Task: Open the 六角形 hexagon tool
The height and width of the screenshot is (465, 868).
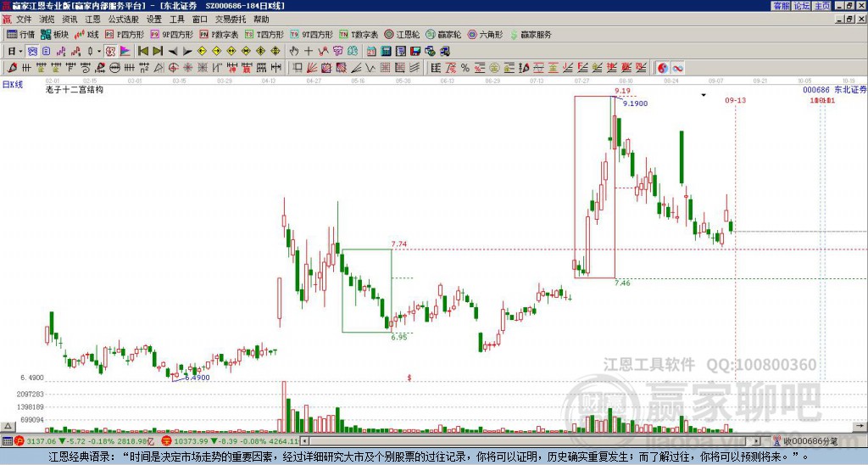Action: click(x=485, y=34)
